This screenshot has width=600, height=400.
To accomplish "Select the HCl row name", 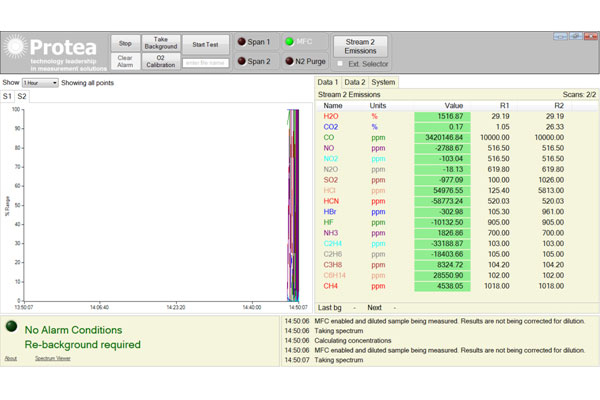I will click(329, 191).
